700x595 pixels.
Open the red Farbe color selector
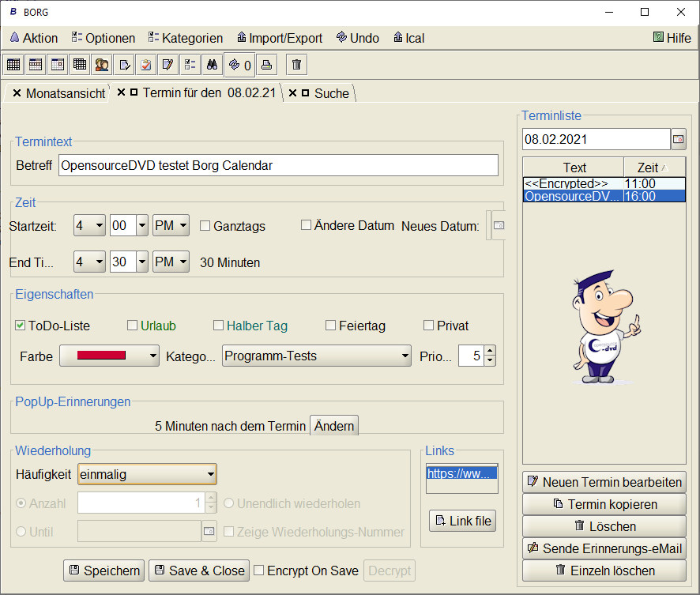pos(110,356)
